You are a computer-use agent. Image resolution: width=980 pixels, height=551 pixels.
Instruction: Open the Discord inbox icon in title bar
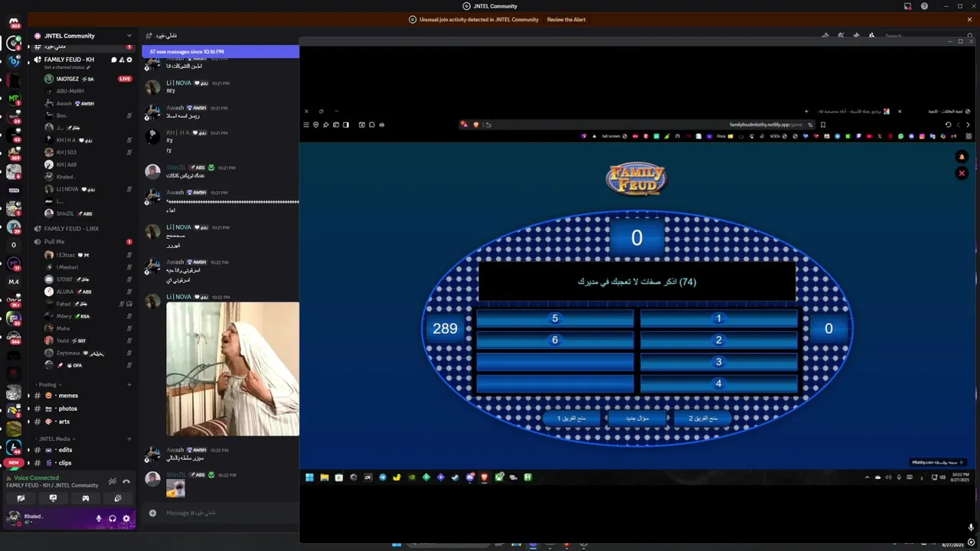[x=908, y=6]
